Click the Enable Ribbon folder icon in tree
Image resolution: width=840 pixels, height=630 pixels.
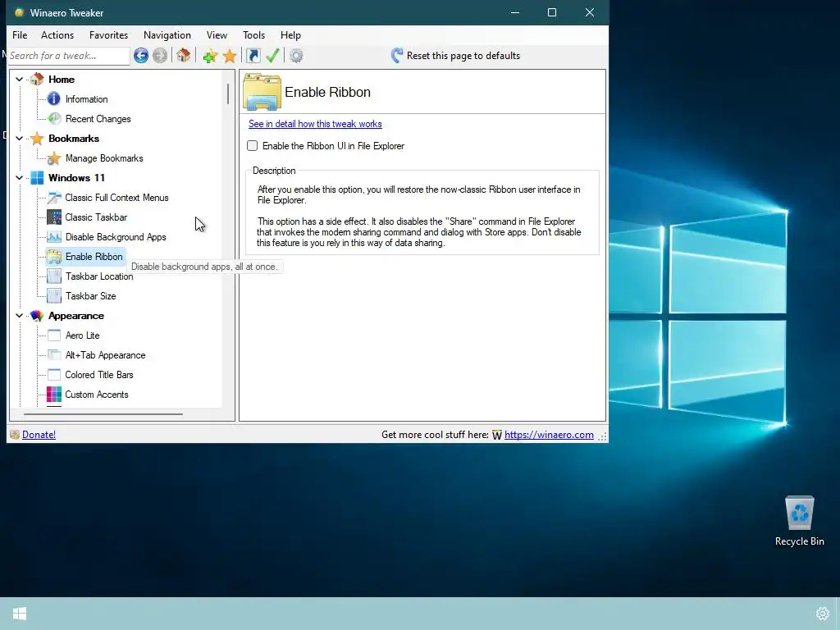click(x=54, y=257)
